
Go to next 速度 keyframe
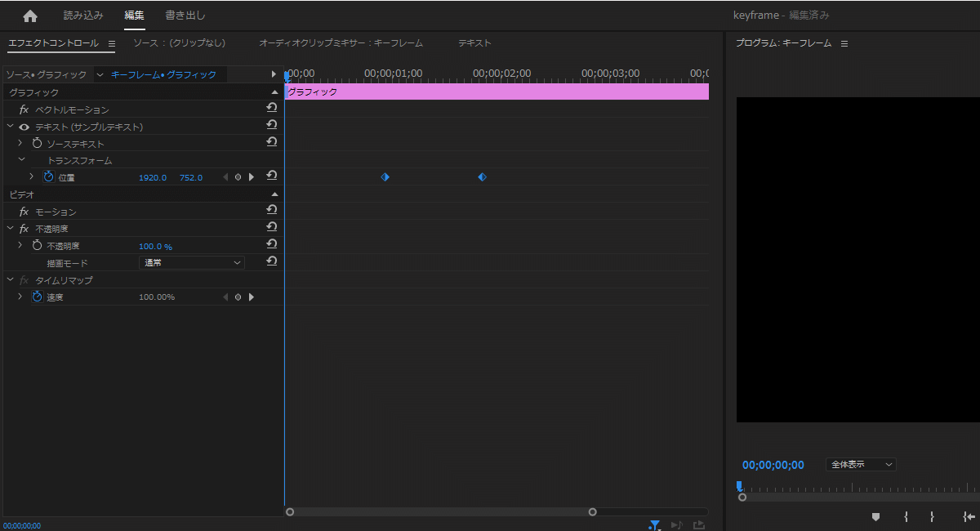tap(251, 297)
